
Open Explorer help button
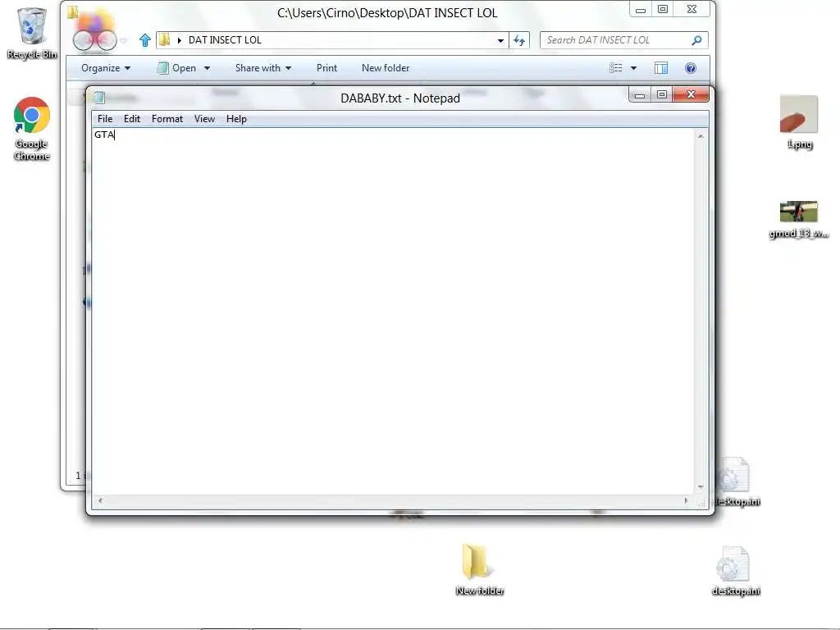click(691, 68)
